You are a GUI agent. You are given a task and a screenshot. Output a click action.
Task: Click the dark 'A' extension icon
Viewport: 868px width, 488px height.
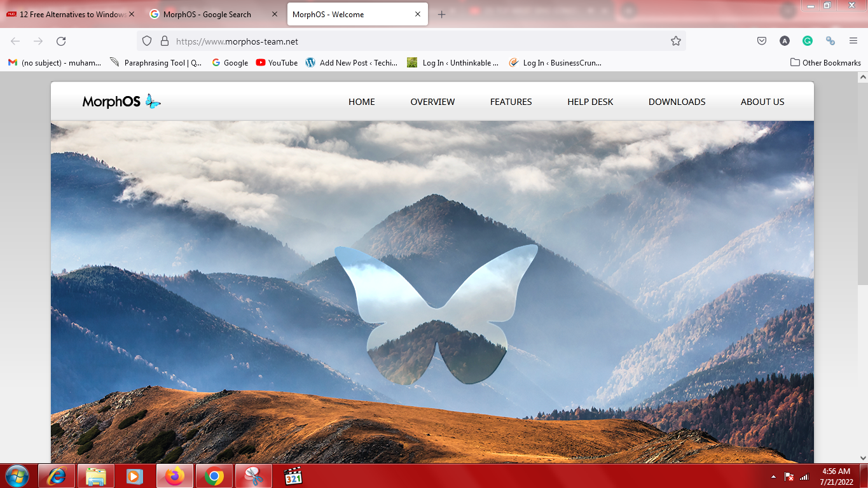coord(785,41)
